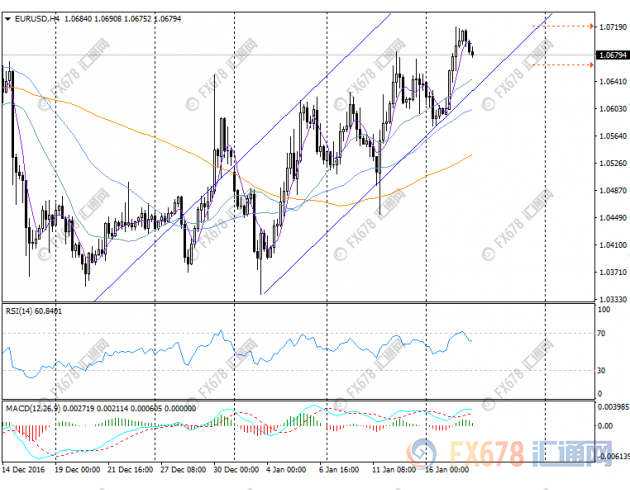Select the current price label 1.06794

tap(610, 55)
